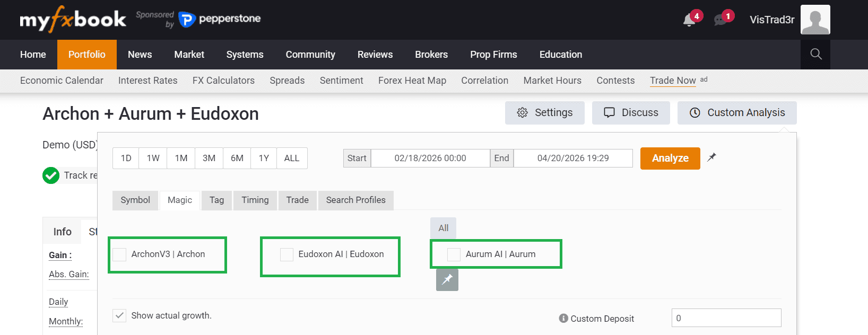Tick the ArchonV3 | Archon checkbox

[119, 254]
